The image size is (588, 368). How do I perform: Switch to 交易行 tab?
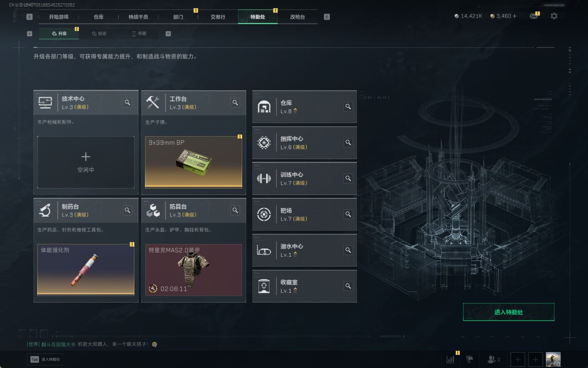pyautogui.click(x=218, y=17)
